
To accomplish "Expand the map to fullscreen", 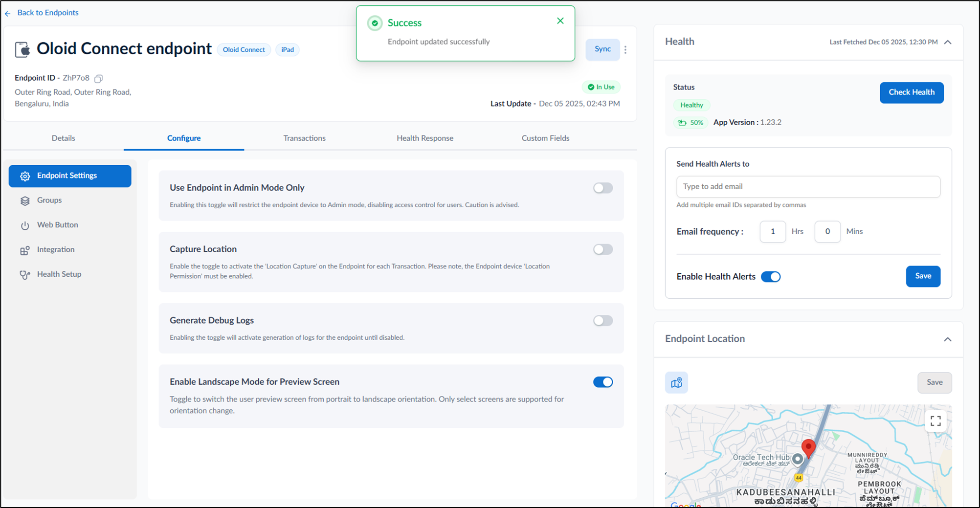I will (x=935, y=421).
